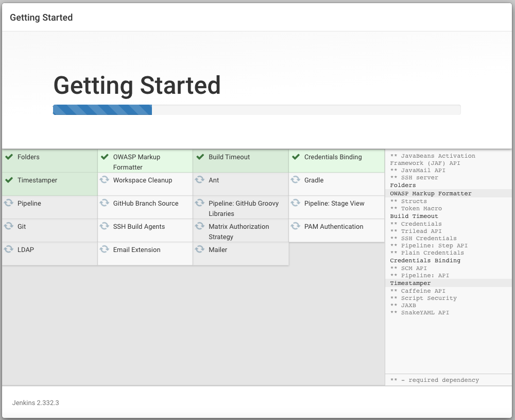Viewport: 515px width, 420px height.
Task: Click 'Credentials Binding' in install log
Action: click(x=425, y=261)
